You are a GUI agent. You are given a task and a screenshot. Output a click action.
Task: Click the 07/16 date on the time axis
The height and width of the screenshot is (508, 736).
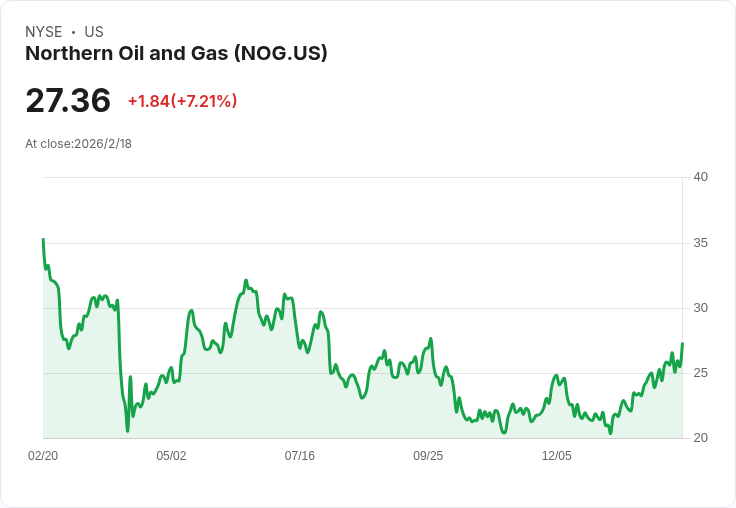point(300,456)
